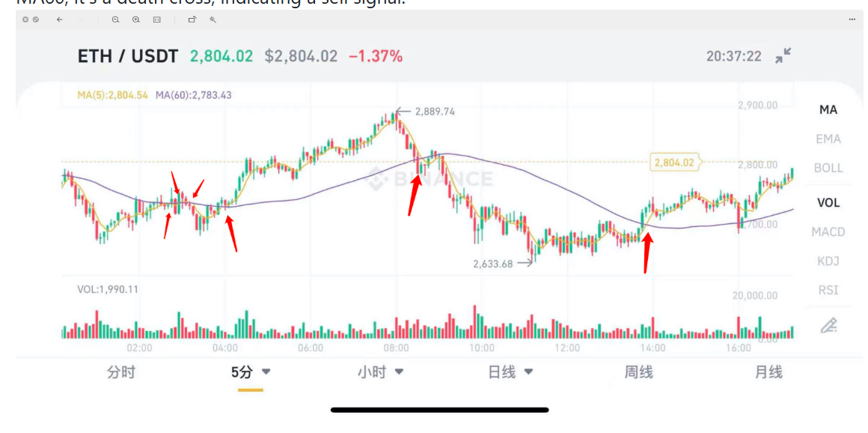Image resolution: width=868 pixels, height=433 pixels.
Task: Open the magic wand enhance tool
Action: click(x=213, y=19)
